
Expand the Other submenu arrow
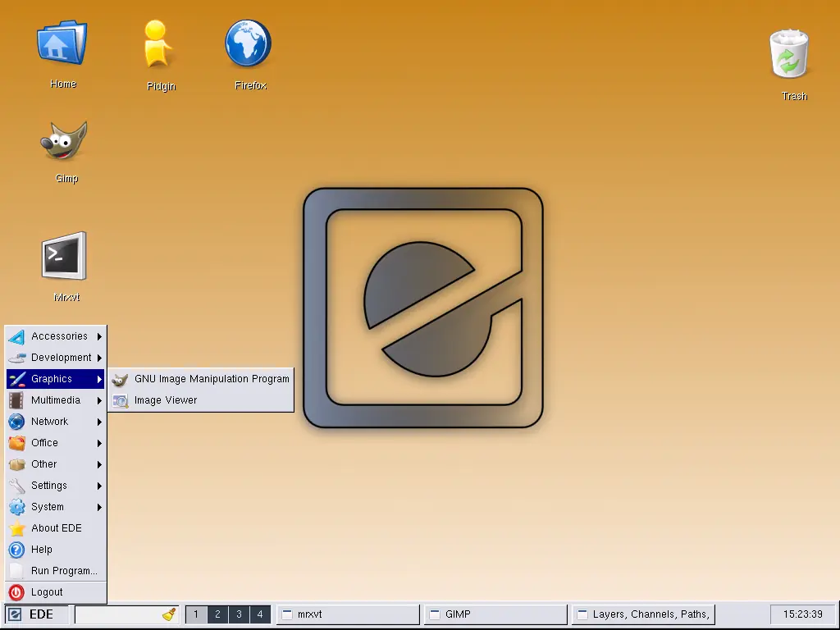click(x=99, y=464)
